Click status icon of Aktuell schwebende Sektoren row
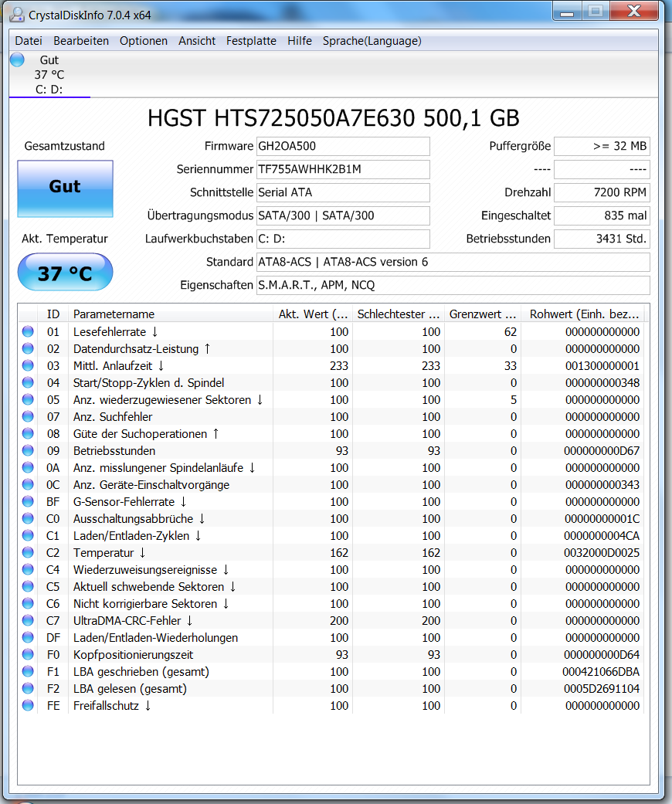 [x=28, y=586]
